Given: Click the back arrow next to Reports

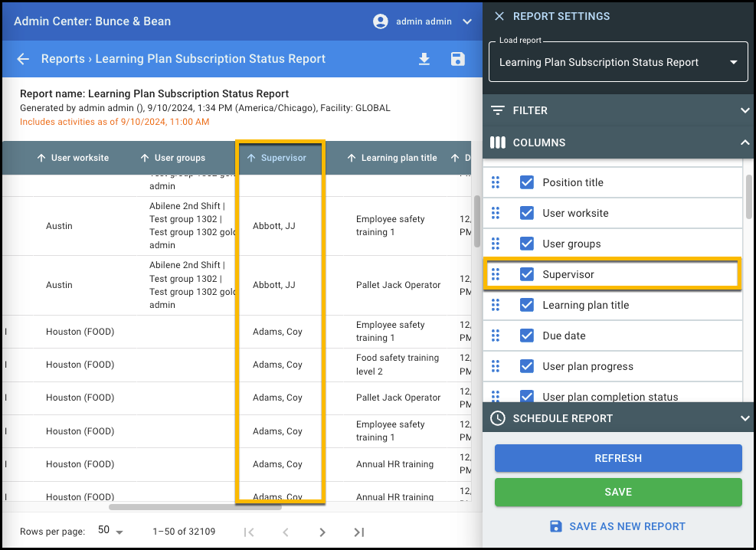Looking at the screenshot, I should pos(23,59).
